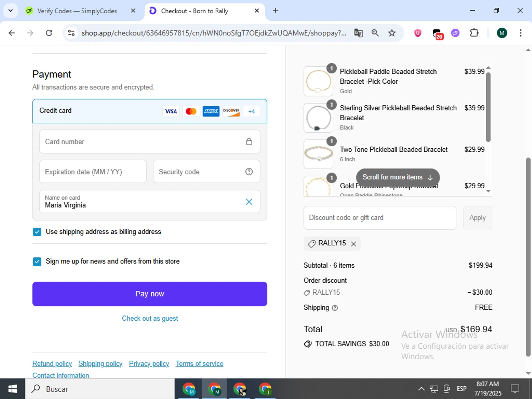
Task: Click the Mastercard logo
Action: click(191, 111)
